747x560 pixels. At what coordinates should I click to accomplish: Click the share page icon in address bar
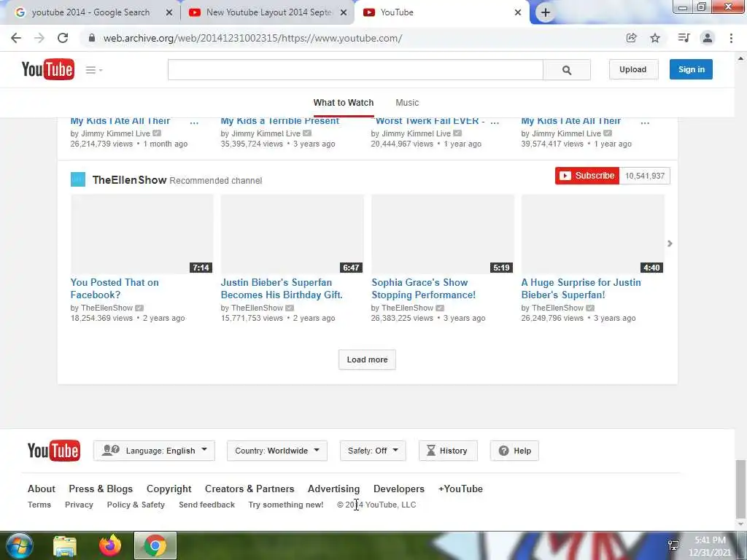(632, 38)
